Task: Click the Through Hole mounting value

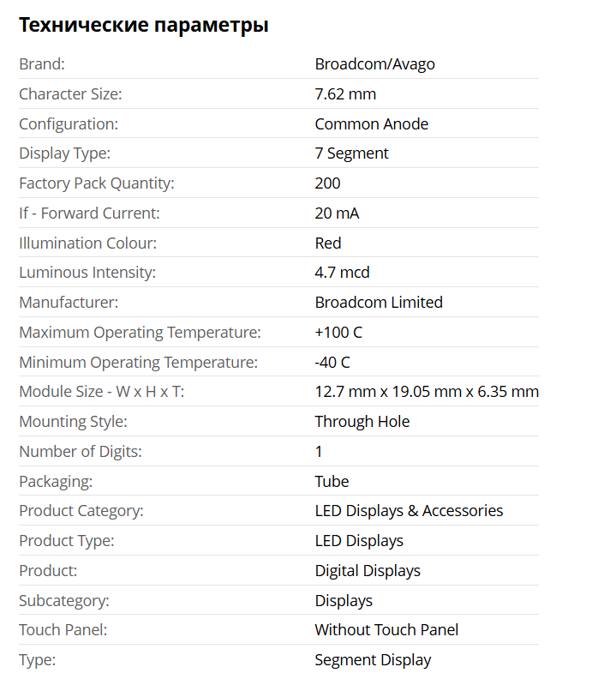Action: click(x=362, y=422)
